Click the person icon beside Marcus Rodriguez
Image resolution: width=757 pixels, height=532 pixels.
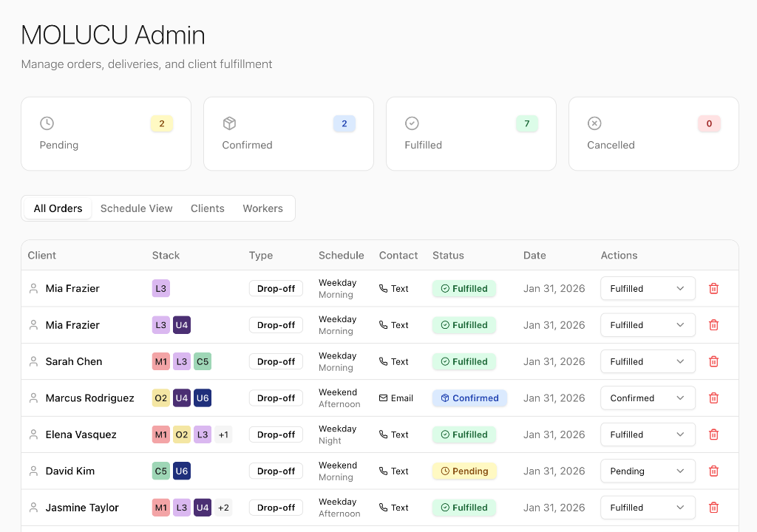coord(33,398)
